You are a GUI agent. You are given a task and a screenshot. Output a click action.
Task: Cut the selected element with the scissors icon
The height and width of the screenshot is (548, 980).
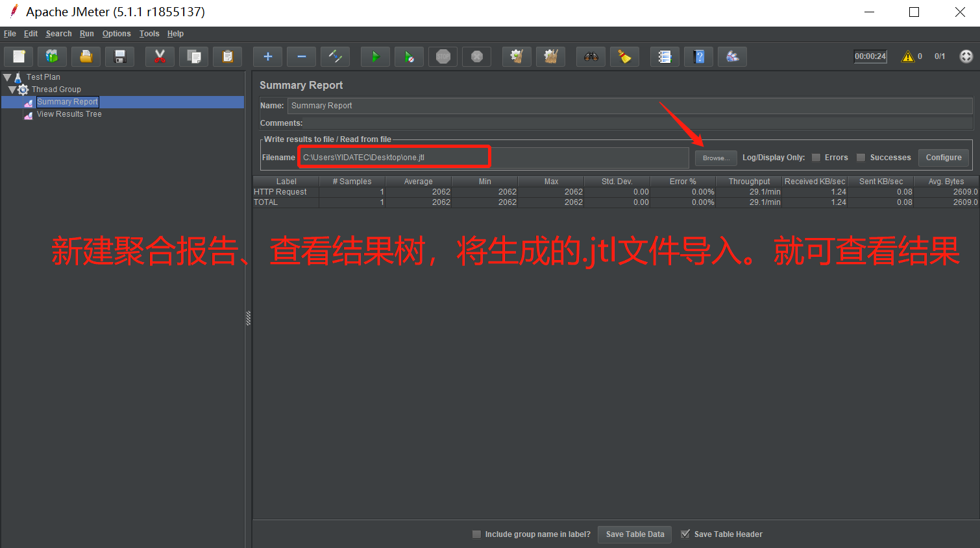pyautogui.click(x=160, y=56)
